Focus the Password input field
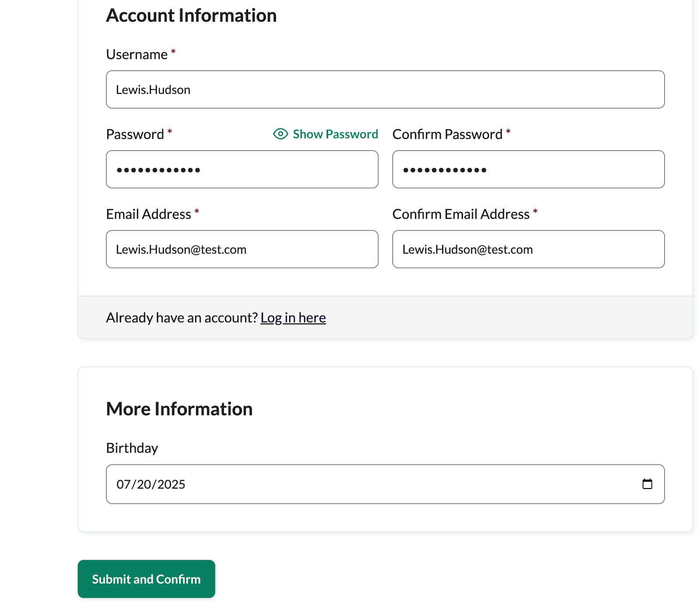 [242, 169]
